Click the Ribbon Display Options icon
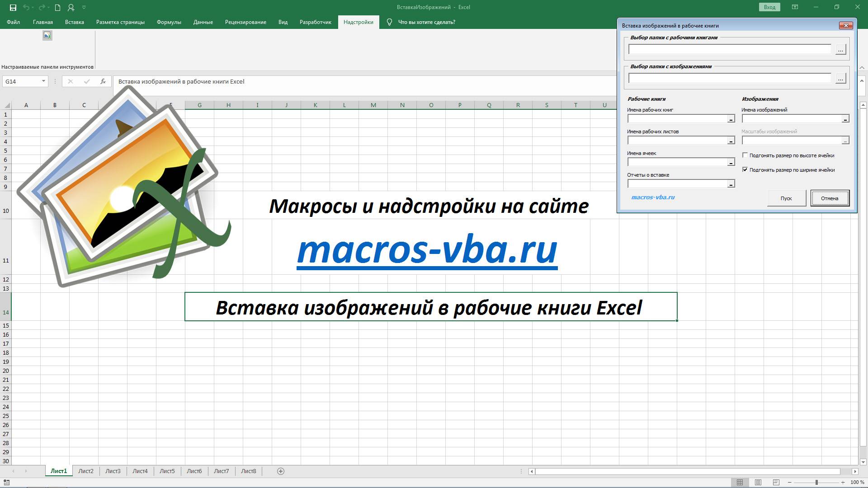The height and width of the screenshot is (488, 868). [x=795, y=7]
